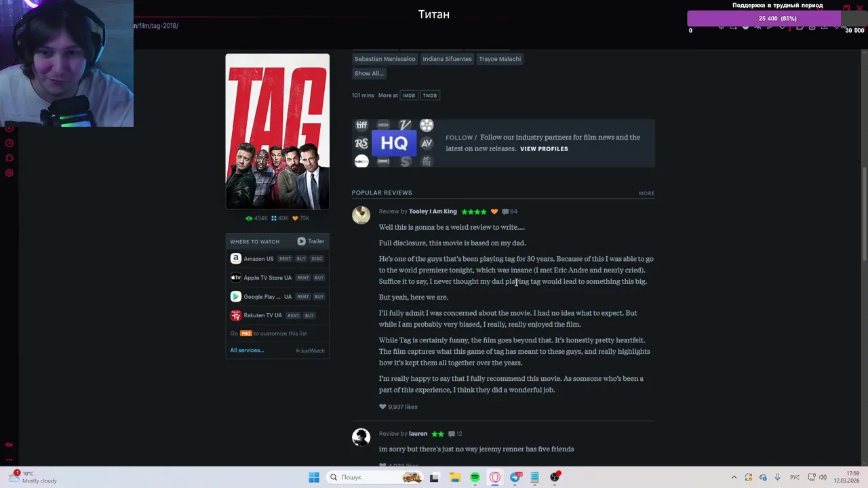This screenshot has height=488, width=868.
Task: Open the clock and date panel
Action: point(846,477)
